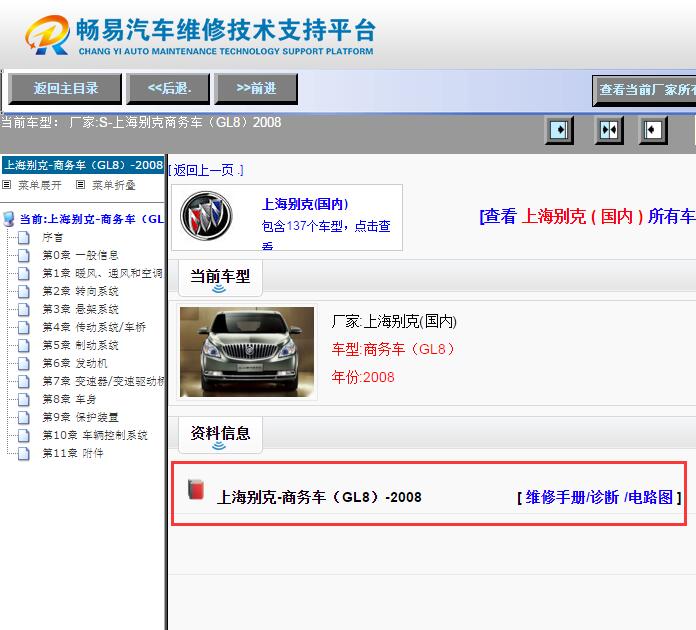Click the text 年份:2008
Image resolution: width=696 pixels, height=630 pixels.
[363, 377]
